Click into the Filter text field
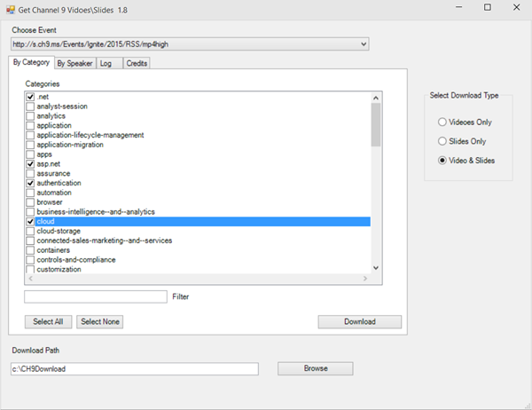This screenshot has height=410, width=532. 95,296
